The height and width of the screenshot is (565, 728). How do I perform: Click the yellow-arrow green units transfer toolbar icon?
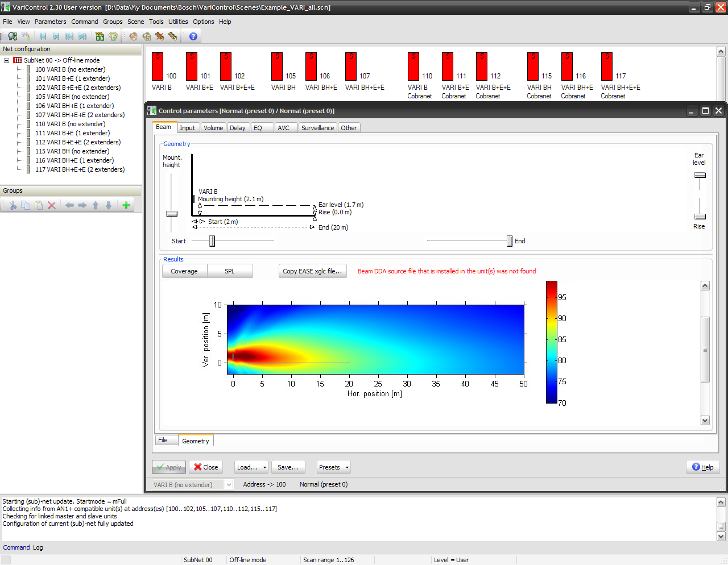(x=100, y=36)
